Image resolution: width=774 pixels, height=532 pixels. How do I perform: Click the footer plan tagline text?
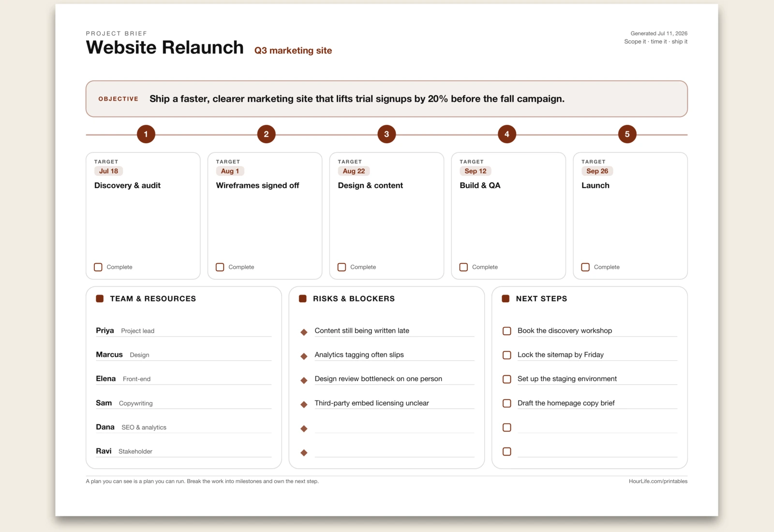point(202,481)
